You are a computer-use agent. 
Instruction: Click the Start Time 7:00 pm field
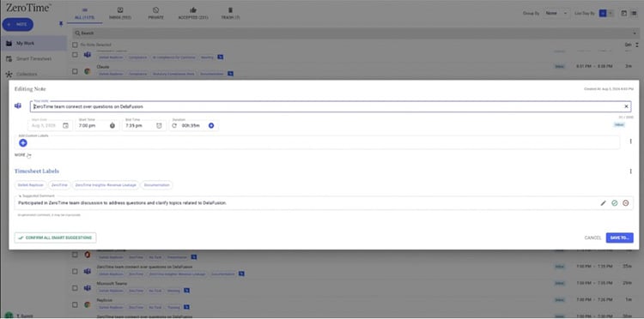pos(97,125)
